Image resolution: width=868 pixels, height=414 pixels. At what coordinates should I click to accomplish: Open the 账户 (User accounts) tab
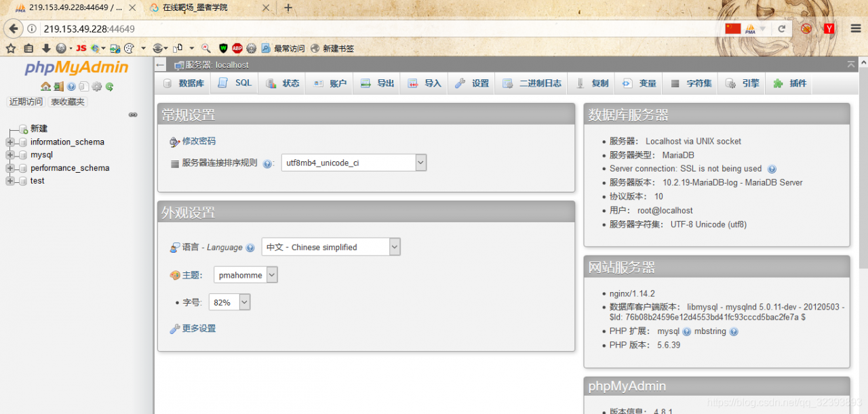(330, 83)
